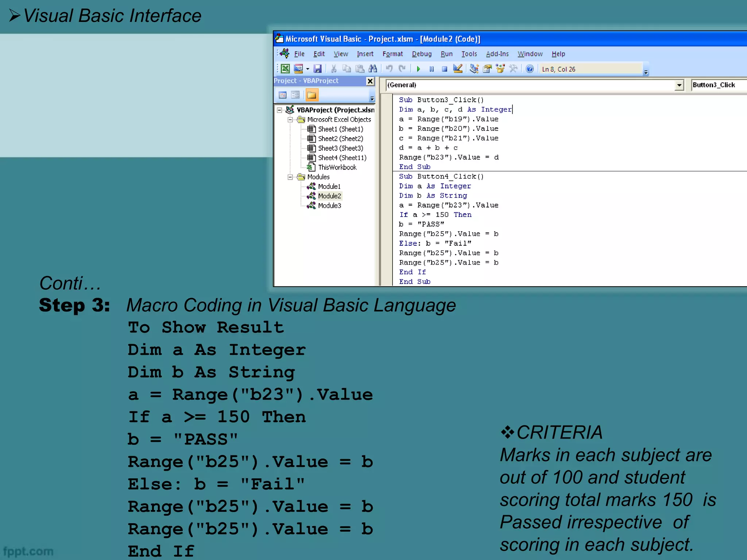This screenshot has width=747, height=560.
Task: Collapse the Modules folder
Action: [290, 177]
